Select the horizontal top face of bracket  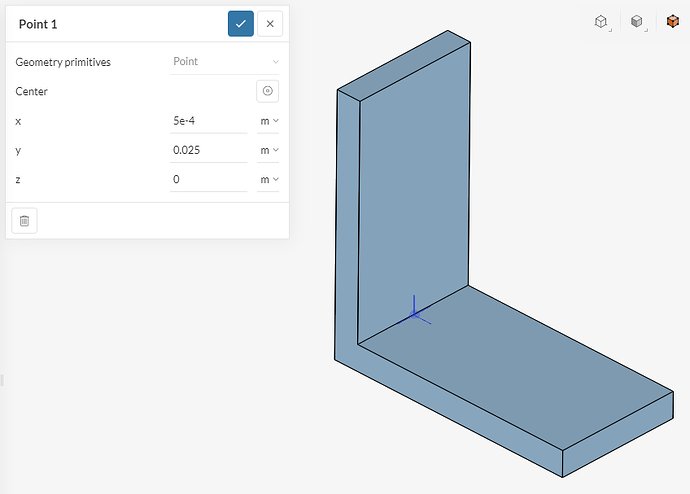click(x=515, y=367)
